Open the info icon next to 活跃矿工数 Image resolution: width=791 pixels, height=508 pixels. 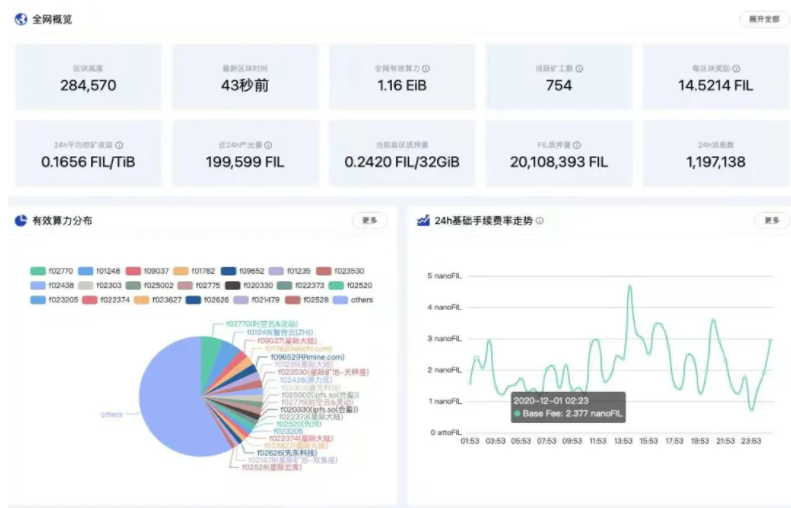(x=579, y=69)
